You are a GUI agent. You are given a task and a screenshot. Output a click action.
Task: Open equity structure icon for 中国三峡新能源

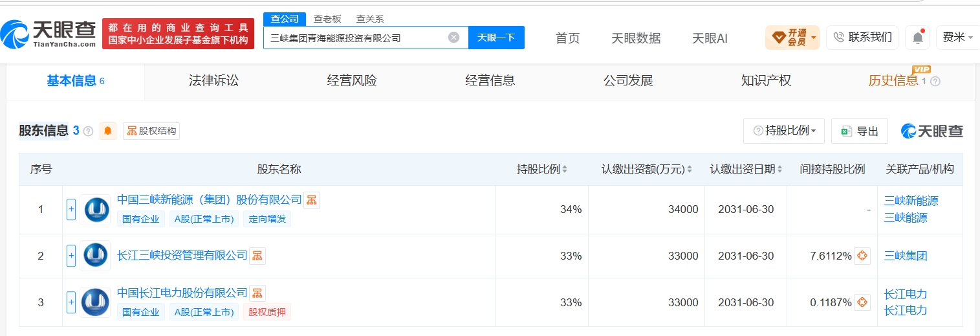pos(312,200)
